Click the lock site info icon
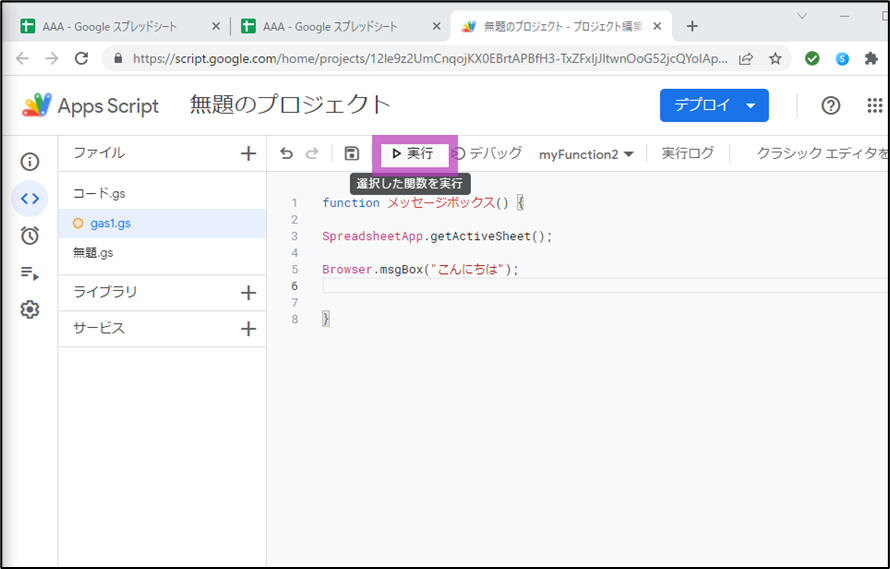The width and height of the screenshot is (890, 569). (118, 58)
